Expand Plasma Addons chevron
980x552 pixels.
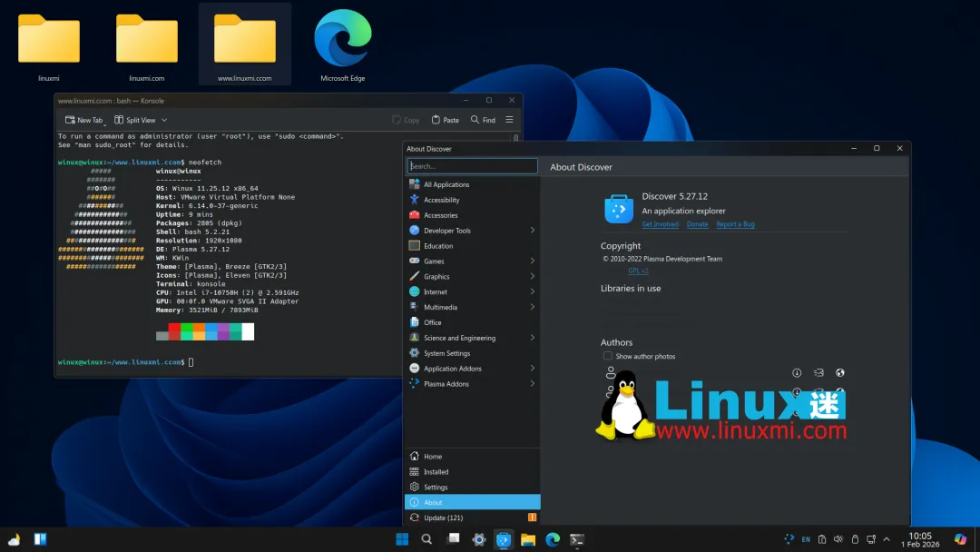[533, 384]
